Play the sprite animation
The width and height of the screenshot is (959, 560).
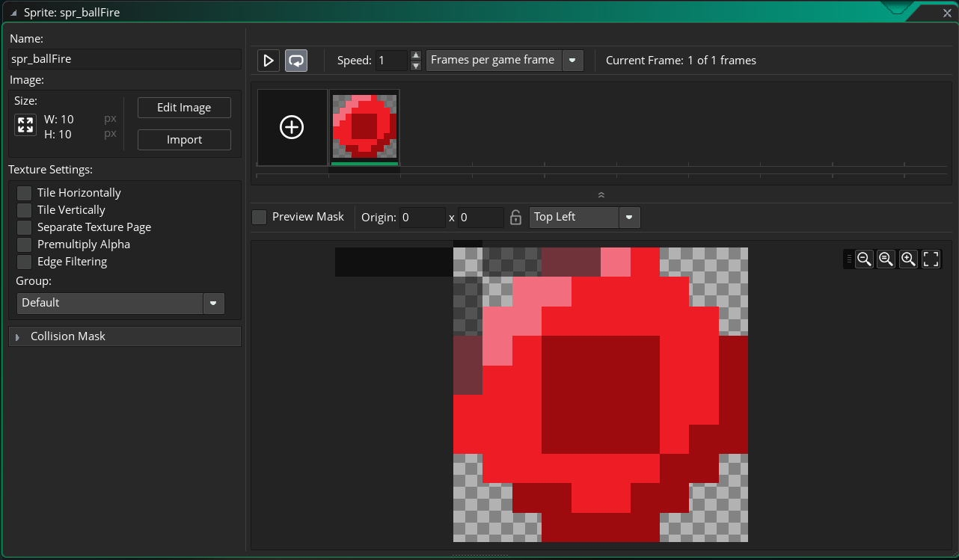pos(269,61)
